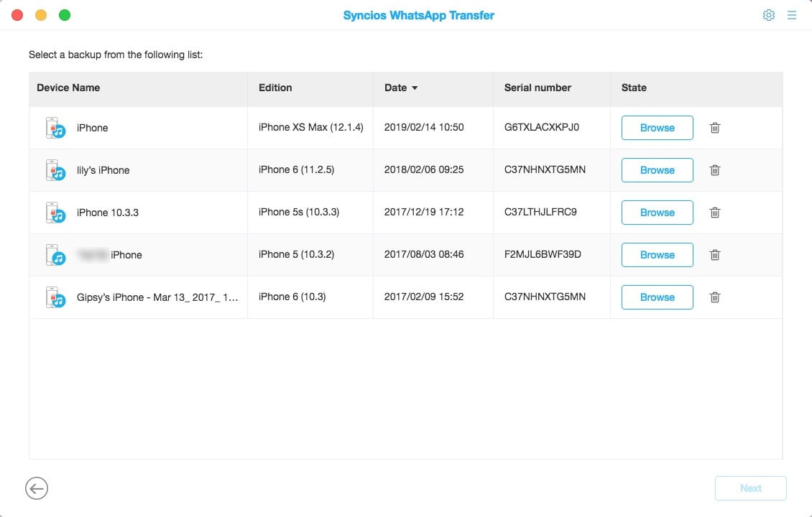Click Browse for iPhone 5s backup

(x=657, y=213)
